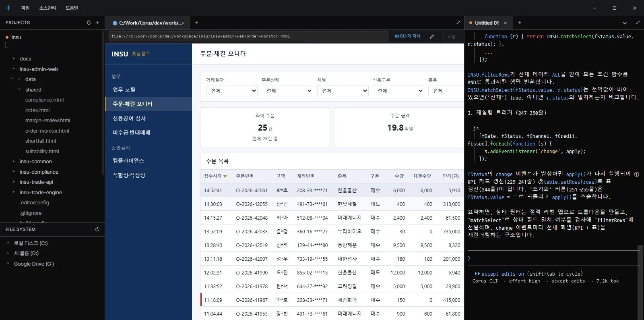Click the 저장 button
Image resolution: width=644 pixels, height=320 pixels.
(x=452, y=36)
